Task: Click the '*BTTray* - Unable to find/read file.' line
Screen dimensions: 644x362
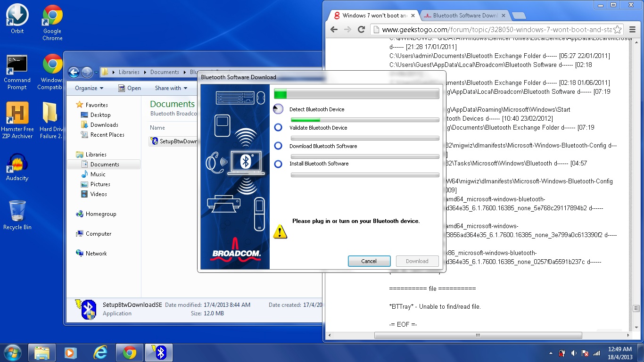Action: pos(435,306)
